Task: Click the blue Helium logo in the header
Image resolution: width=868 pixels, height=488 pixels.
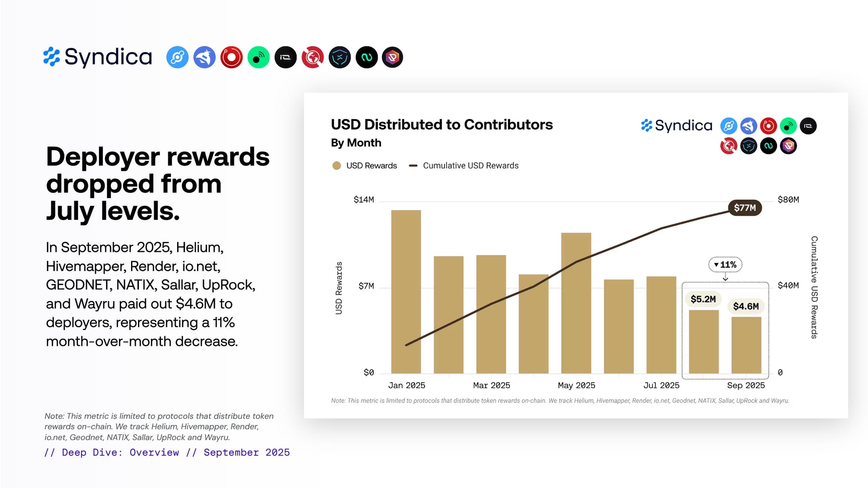Action: pos(177,57)
